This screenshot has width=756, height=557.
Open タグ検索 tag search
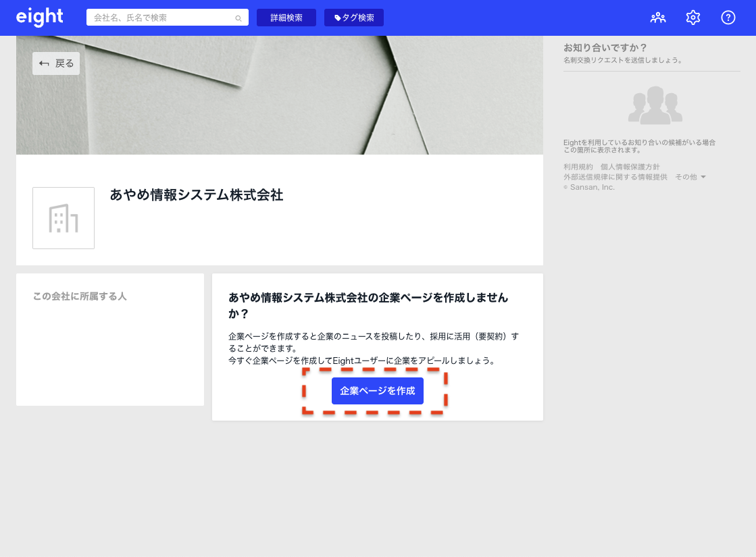(x=354, y=18)
